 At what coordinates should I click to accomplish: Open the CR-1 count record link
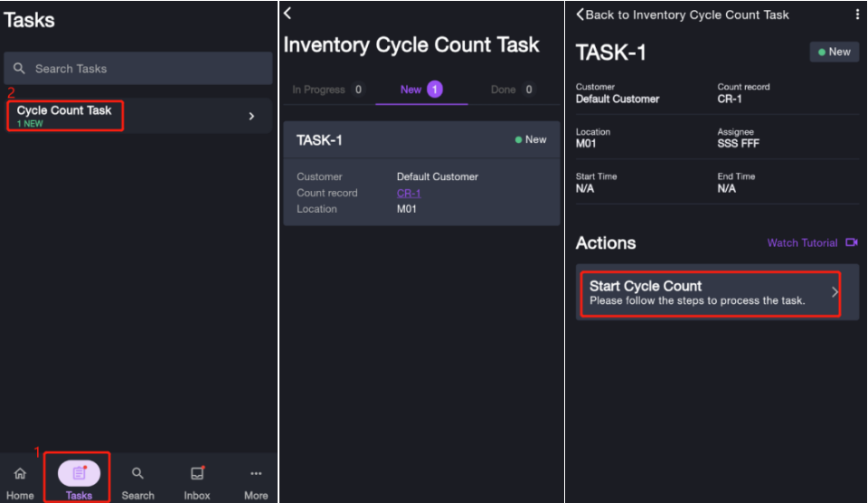(409, 194)
